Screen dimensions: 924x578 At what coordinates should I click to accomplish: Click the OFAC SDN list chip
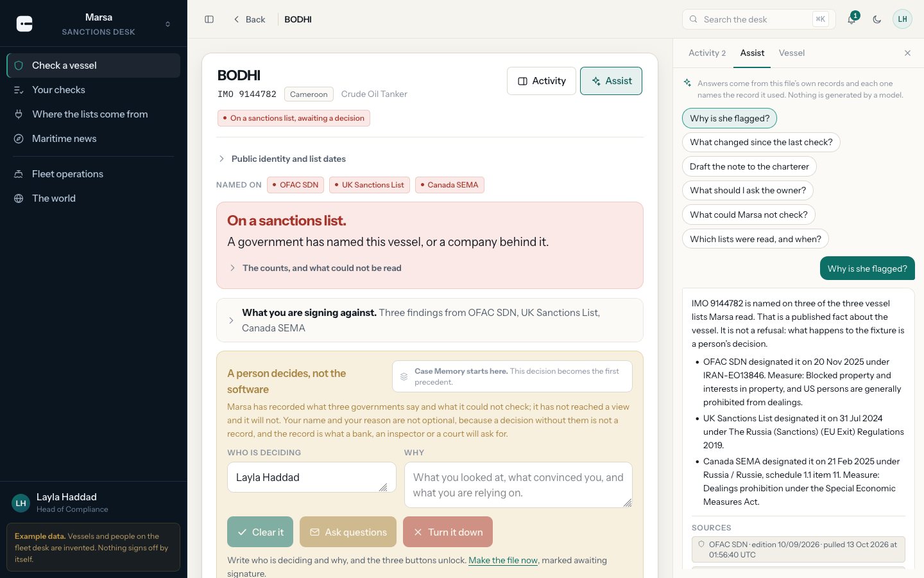295,185
